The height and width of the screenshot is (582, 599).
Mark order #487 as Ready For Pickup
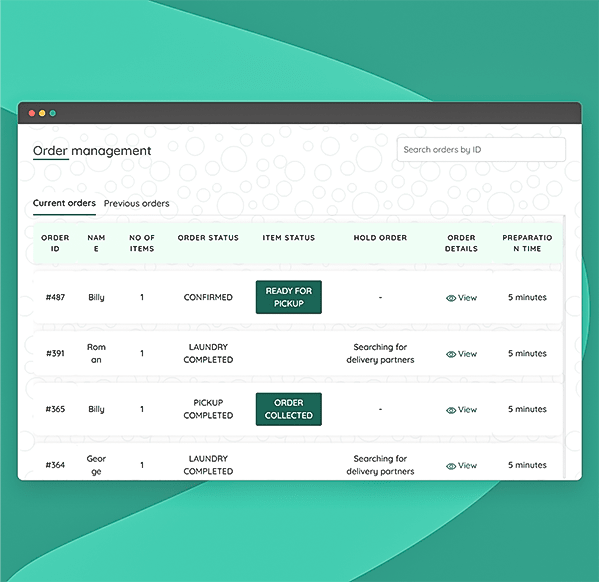289,297
